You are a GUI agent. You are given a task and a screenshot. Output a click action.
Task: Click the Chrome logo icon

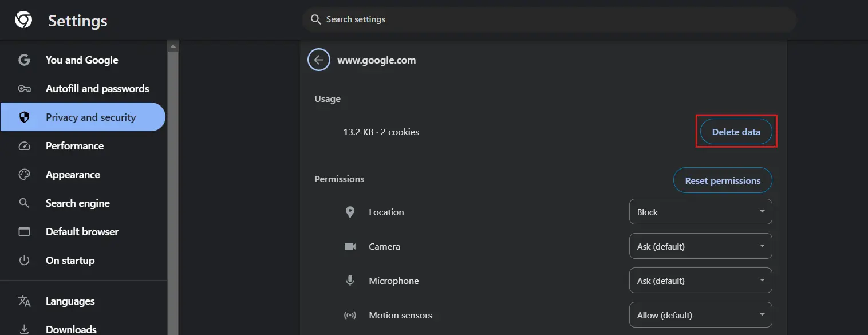click(x=23, y=21)
